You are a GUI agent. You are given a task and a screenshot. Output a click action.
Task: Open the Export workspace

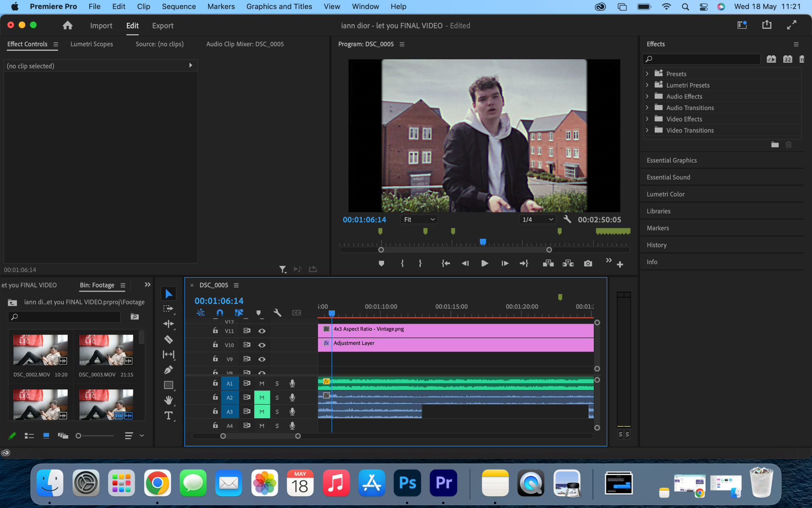[162, 25]
